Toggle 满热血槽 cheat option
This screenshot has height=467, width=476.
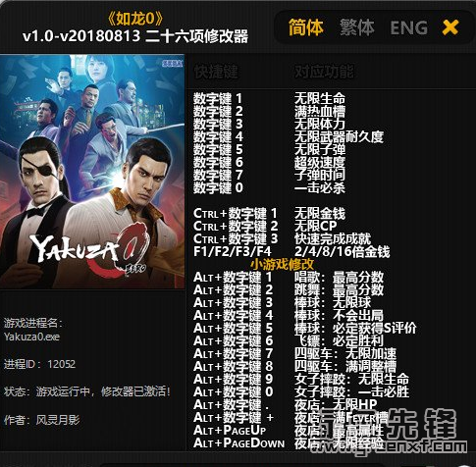click(320, 111)
